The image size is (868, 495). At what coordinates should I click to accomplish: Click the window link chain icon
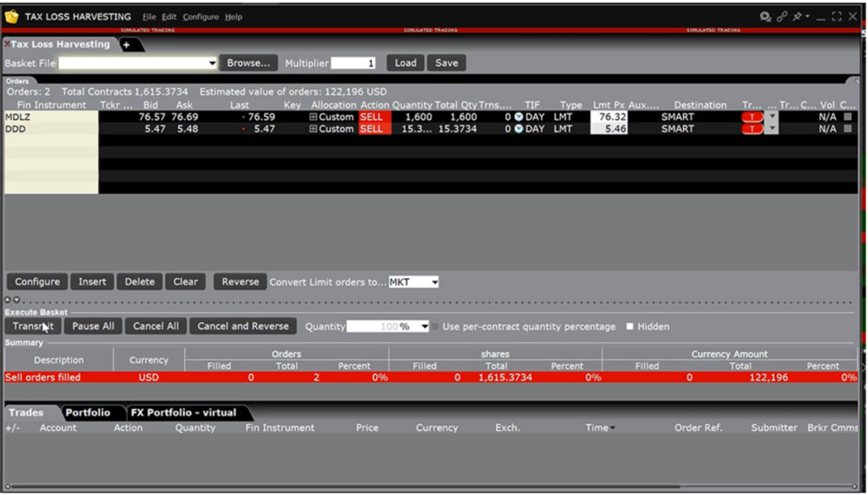(x=782, y=16)
